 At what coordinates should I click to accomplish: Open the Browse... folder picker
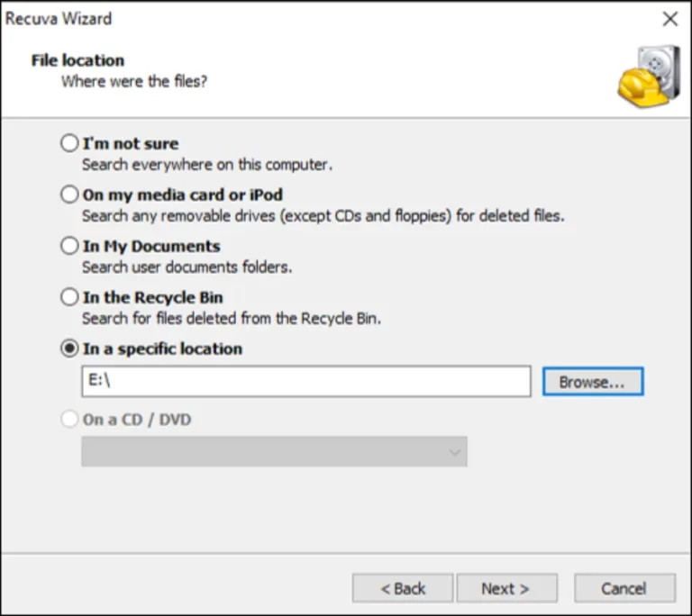(593, 381)
